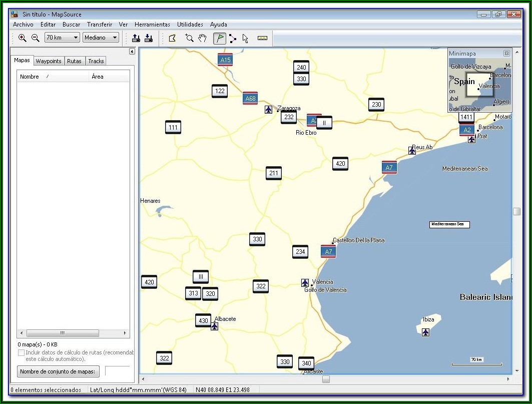The width and height of the screenshot is (532, 404).
Task: Close the Minimapa panel
Action: point(506,53)
